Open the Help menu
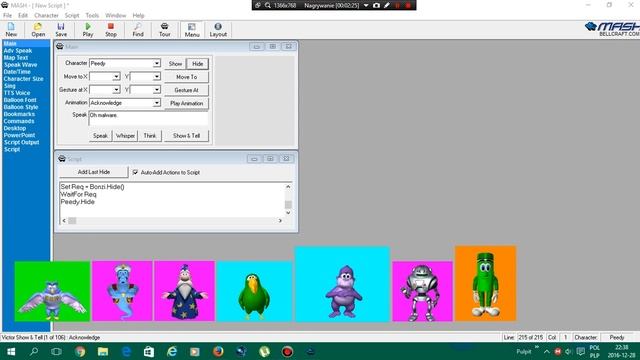Viewport: 640px width, 360px height. coord(138,15)
